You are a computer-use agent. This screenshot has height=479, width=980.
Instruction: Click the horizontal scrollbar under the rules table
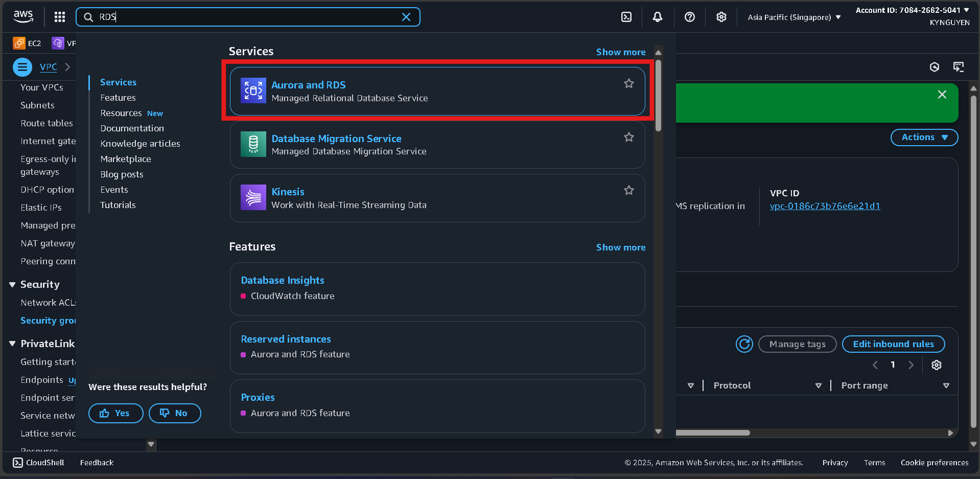pos(713,432)
